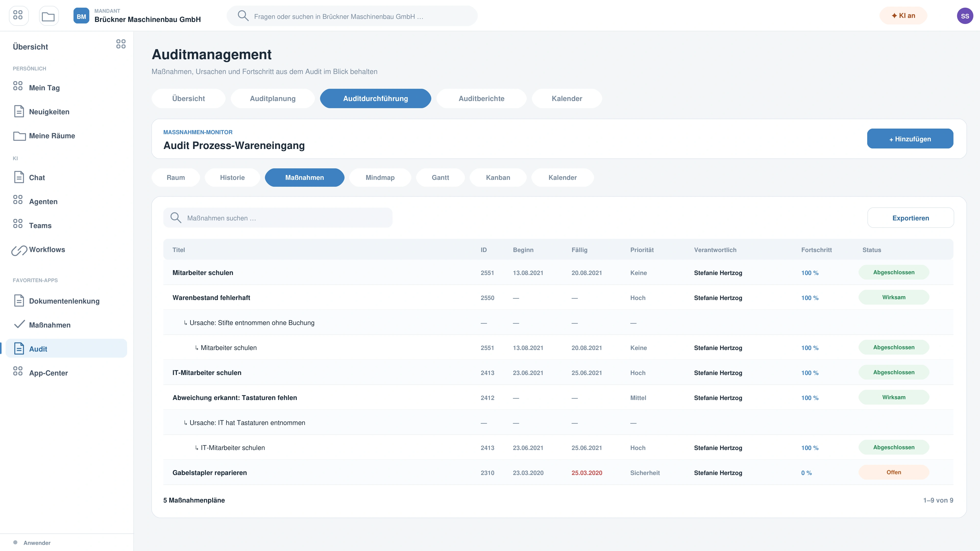Click the Mein Tag sidebar icon
Image resolution: width=980 pixels, height=551 pixels.
(x=18, y=86)
